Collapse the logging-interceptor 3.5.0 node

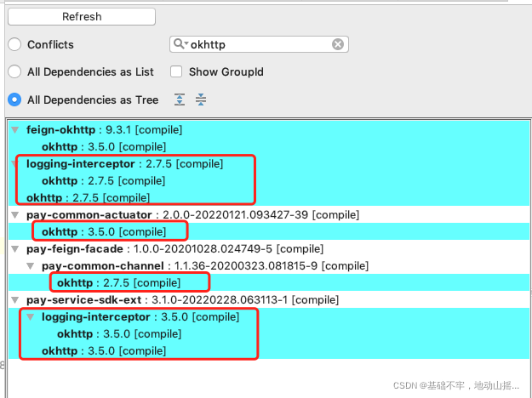(31, 317)
